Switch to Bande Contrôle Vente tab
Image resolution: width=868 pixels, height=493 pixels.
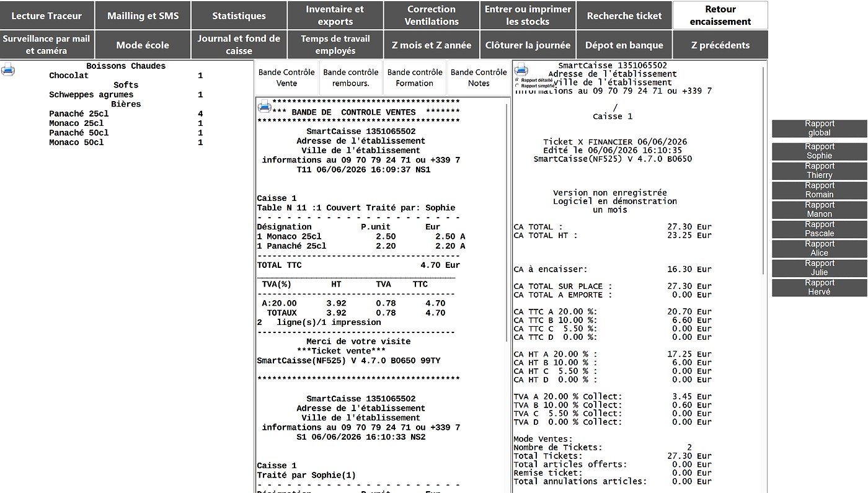(x=286, y=78)
